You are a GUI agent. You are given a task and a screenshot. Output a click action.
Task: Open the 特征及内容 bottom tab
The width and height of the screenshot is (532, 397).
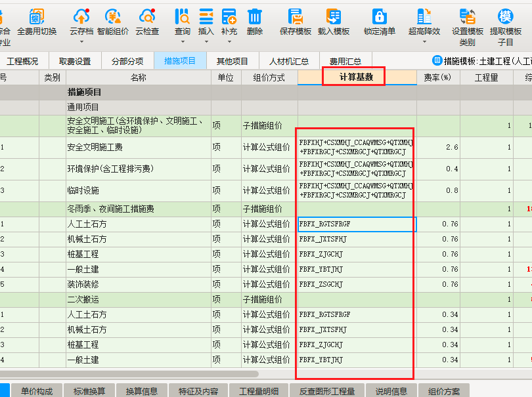pyautogui.click(x=198, y=391)
